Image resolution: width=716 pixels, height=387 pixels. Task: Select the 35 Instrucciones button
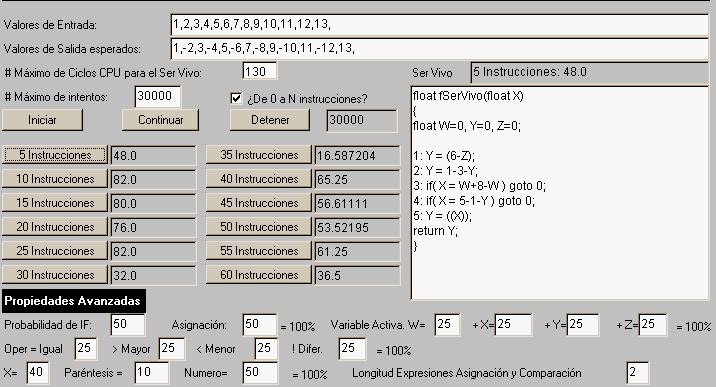point(259,155)
